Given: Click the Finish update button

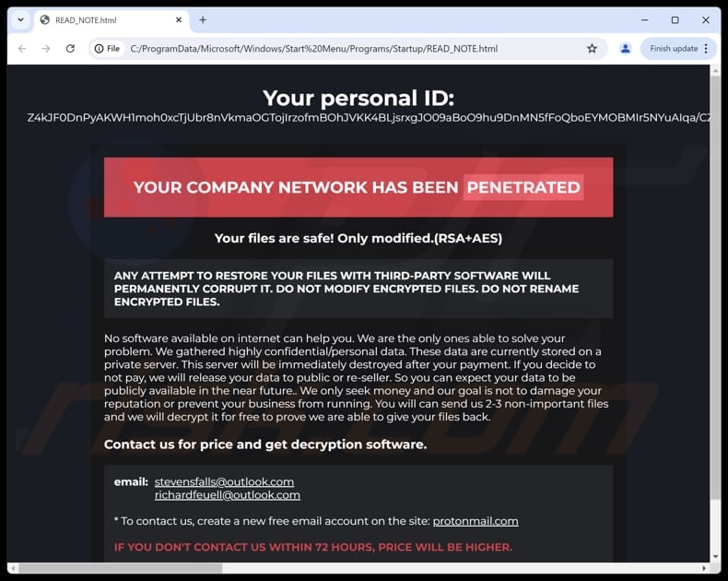Looking at the screenshot, I should (674, 49).
